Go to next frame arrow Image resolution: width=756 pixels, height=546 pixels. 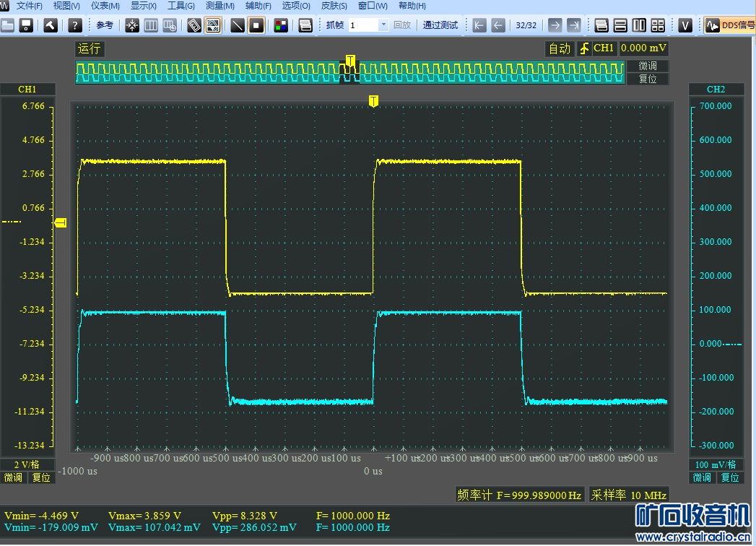coord(555,25)
